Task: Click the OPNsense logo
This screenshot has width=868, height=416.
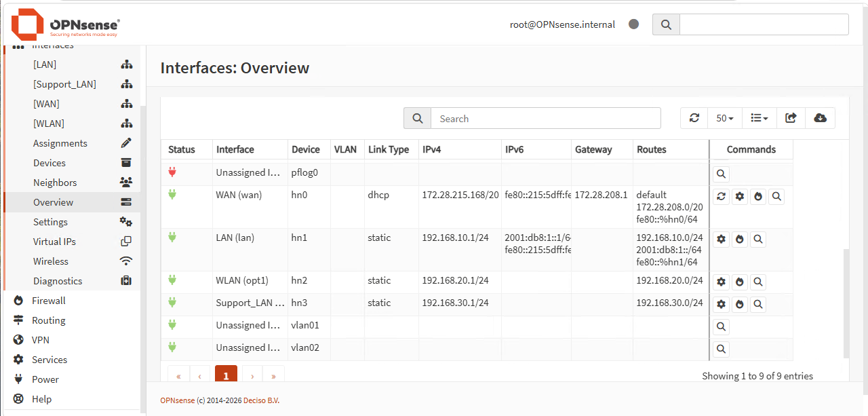Action: tap(65, 25)
